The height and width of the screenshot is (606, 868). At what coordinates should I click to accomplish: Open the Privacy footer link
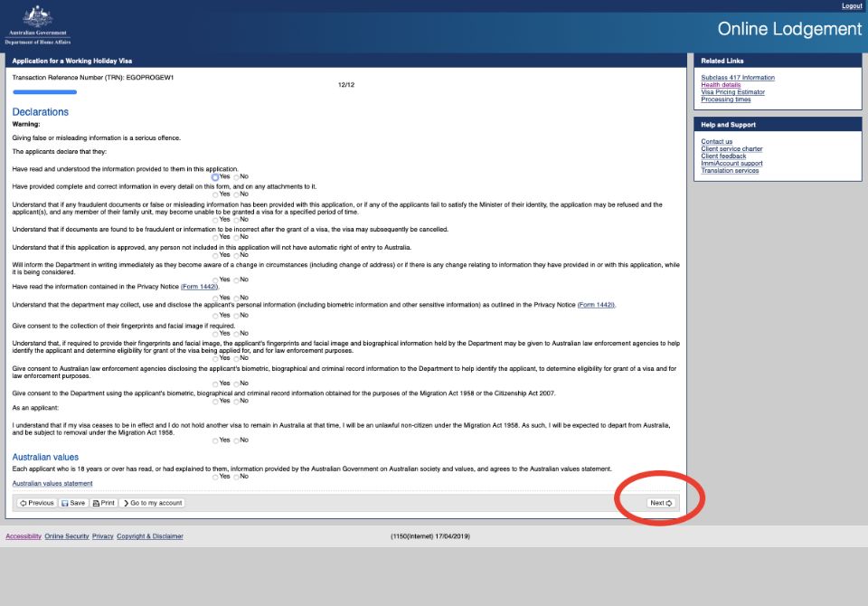(102, 536)
